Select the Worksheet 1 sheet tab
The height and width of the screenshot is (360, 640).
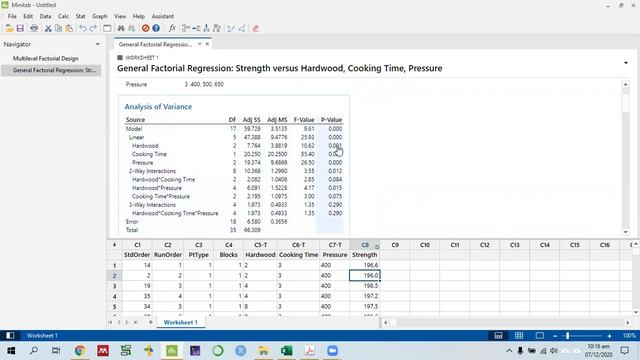(x=180, y=322)
